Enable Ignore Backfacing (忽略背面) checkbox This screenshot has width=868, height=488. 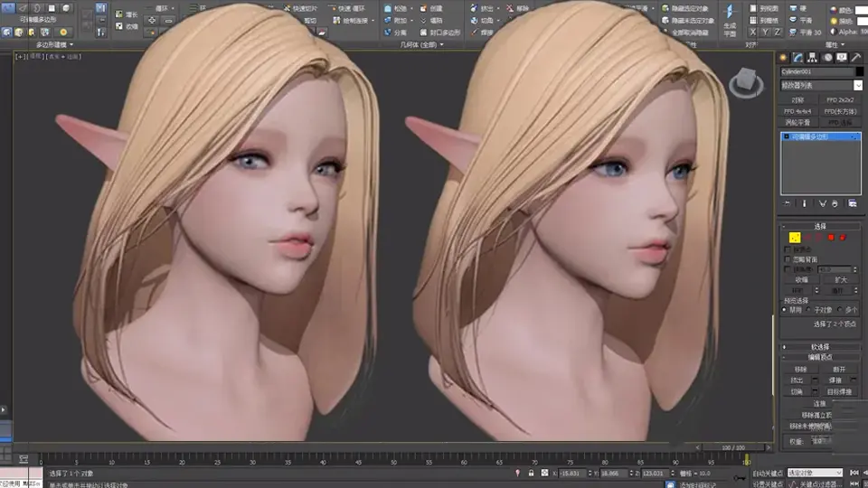point(788,259)
